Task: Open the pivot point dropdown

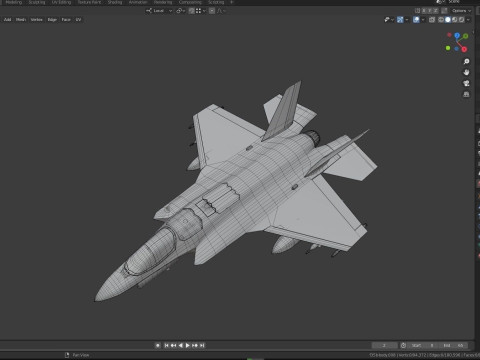Action: click(x=180, y=11)
